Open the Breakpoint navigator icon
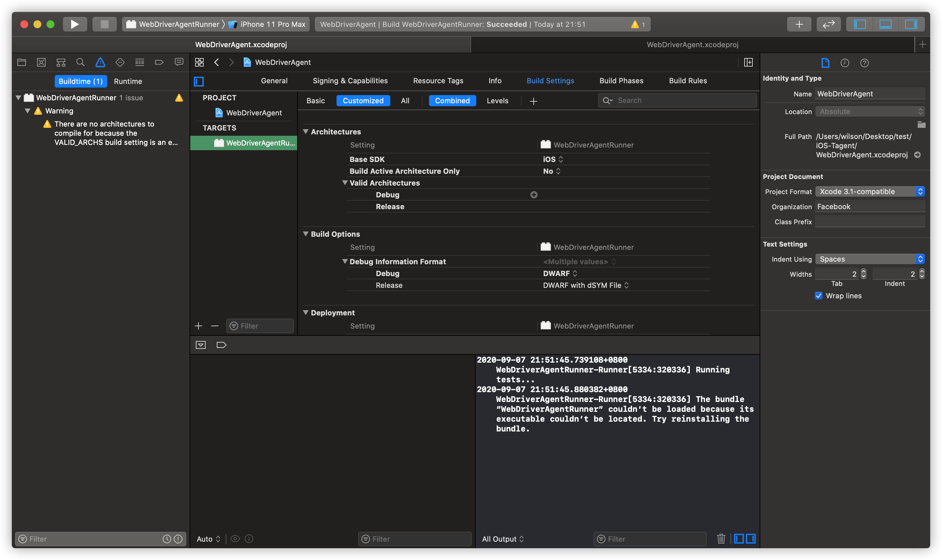Image resolution: width=942 pixels, height=560 pixels. [159, 62]
